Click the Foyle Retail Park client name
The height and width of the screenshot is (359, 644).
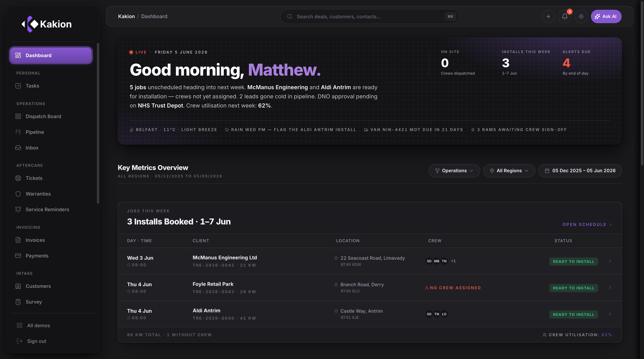213,284
